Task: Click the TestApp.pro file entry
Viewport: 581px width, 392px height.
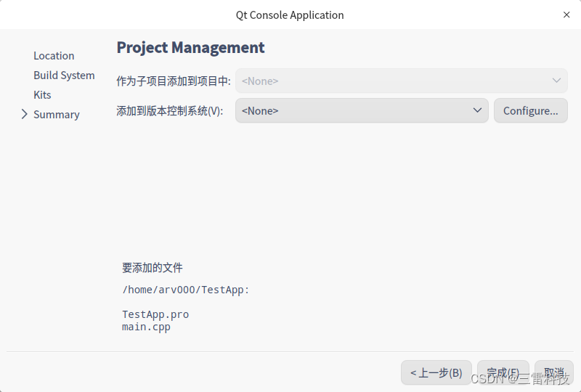Action: (155, 314)
